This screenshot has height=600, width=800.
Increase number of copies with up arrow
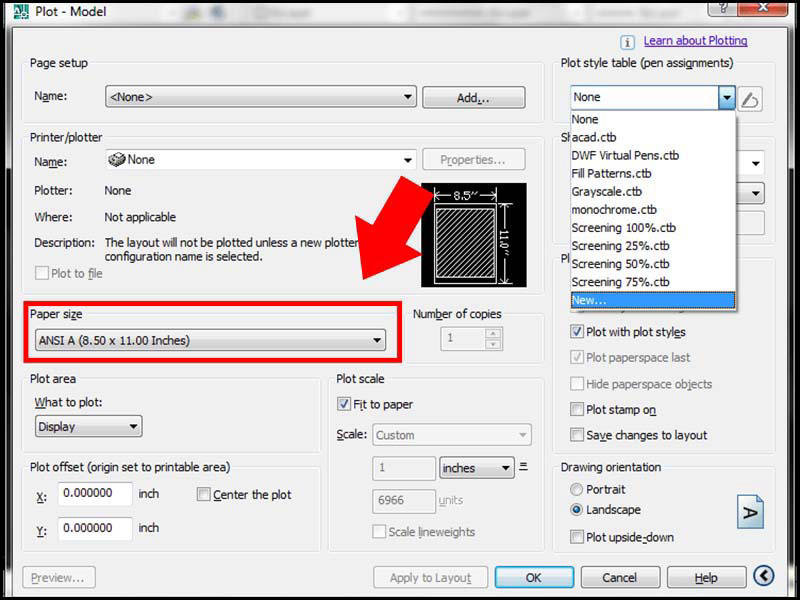(493, 333)
